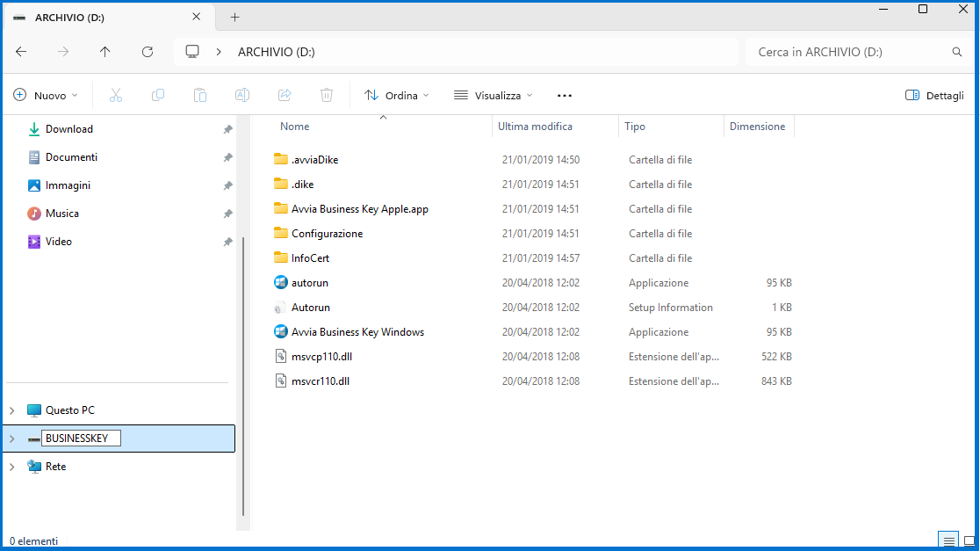Toggle the Dettagli details pane

point(934,95)
